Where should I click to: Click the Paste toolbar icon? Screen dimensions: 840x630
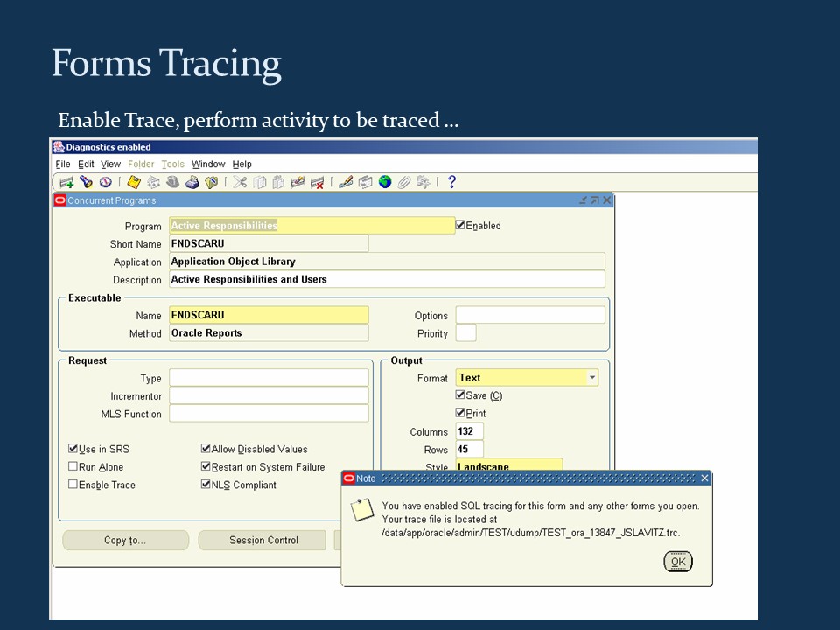[278, 181]
